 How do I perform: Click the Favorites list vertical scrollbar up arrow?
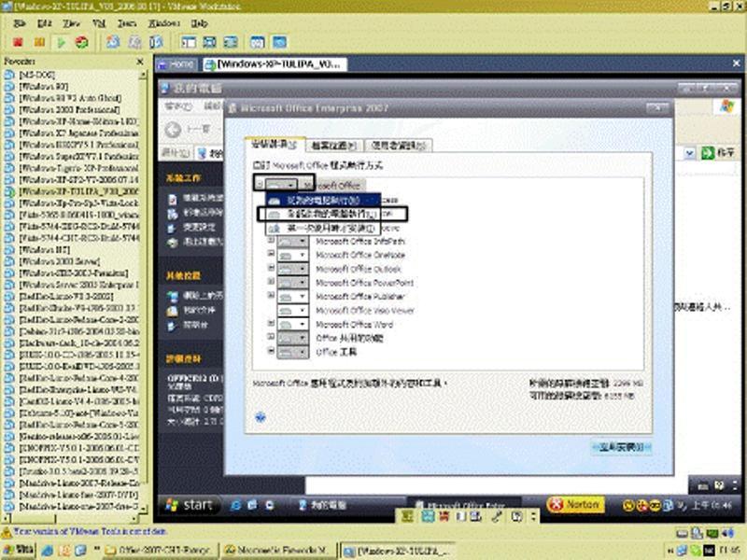point(143,75)
